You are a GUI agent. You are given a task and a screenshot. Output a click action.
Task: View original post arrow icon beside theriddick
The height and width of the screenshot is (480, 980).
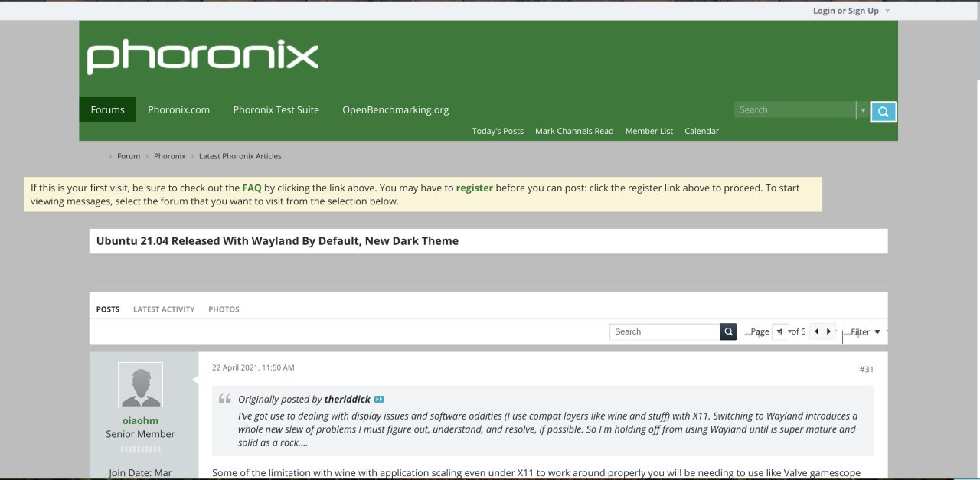379,400
